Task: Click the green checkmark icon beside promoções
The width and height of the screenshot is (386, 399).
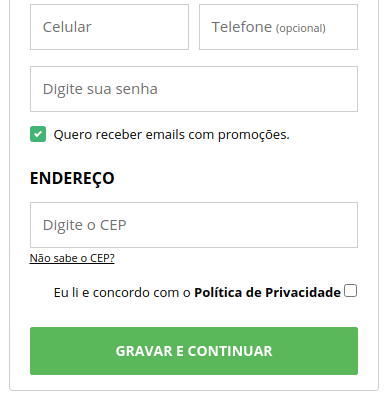Action: click(x=38, y=134)
